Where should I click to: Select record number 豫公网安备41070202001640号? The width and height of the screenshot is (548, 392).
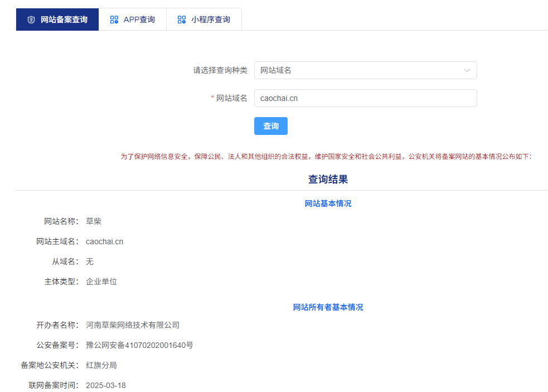[x=139, y=345]
